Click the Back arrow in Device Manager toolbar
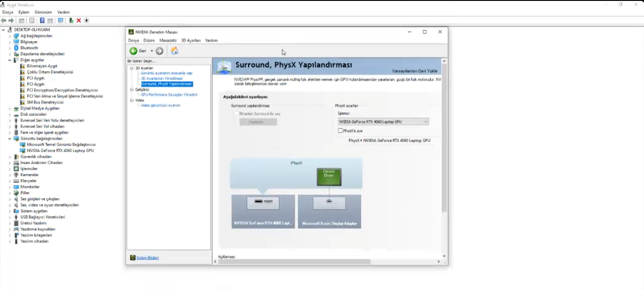Viewport: 644px width, 290px height. coord(4,20)
